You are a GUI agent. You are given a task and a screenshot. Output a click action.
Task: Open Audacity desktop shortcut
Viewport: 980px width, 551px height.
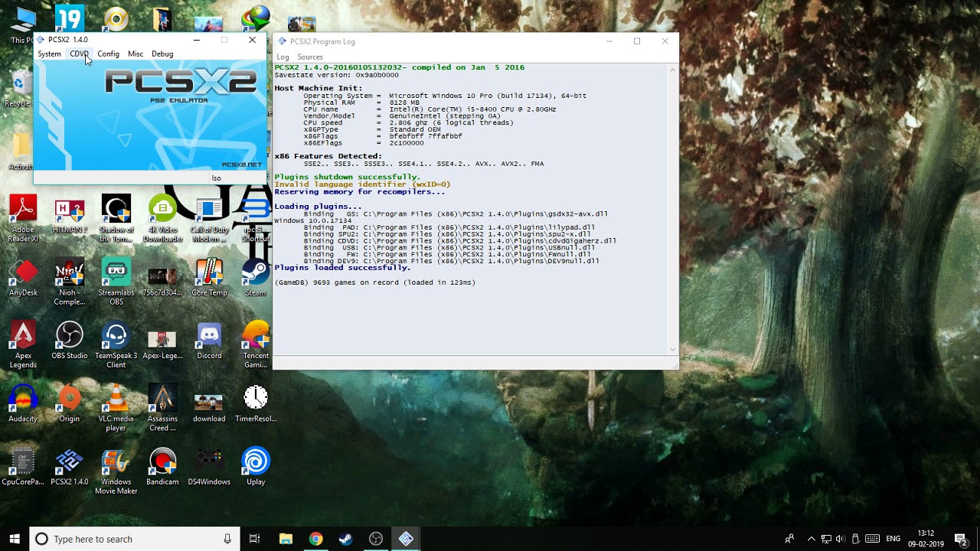pos(23,403)
